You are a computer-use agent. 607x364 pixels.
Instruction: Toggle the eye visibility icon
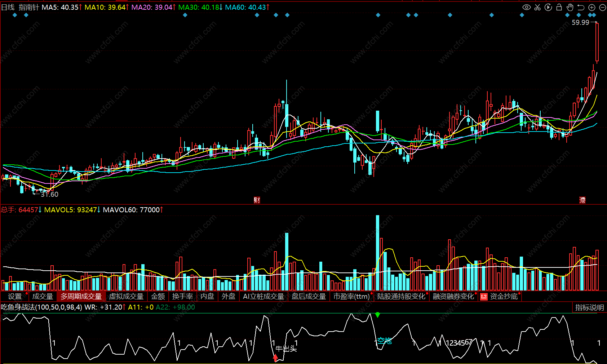(527, 7)
